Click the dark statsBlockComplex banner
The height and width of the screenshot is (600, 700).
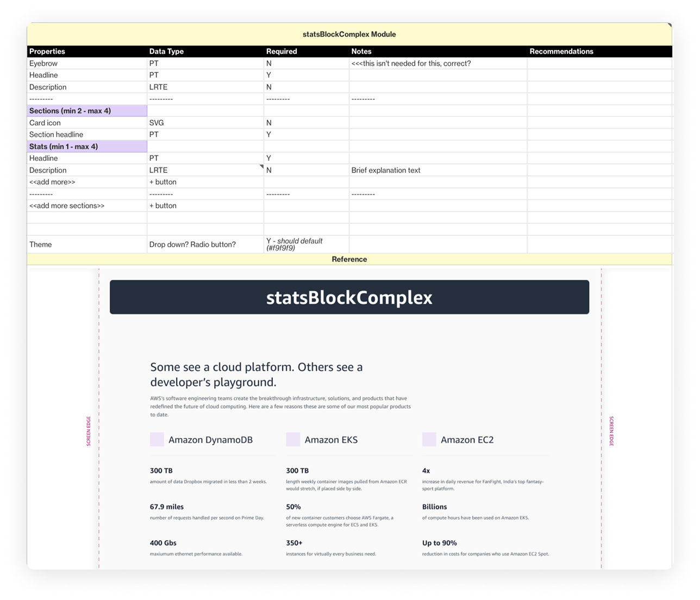(x=349, y=297)
